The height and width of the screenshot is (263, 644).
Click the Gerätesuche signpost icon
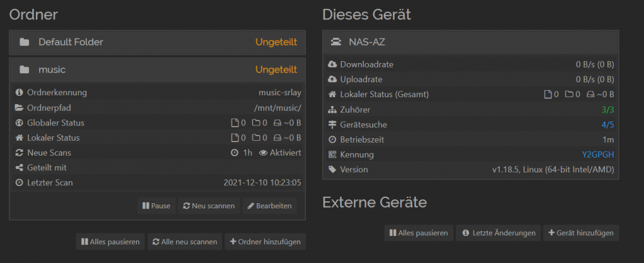332,125
